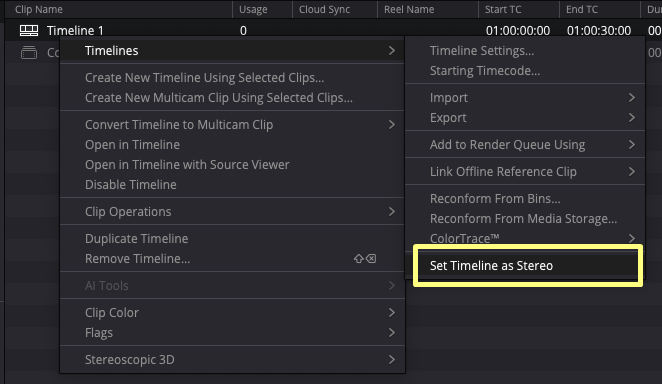Sort by the Clip Name column header
662x384 pixels.
click(x=39, y=9)
